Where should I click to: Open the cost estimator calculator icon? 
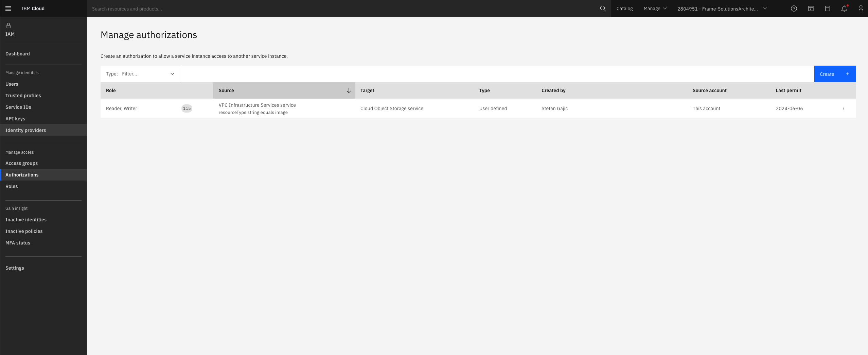pyautogui.click(x=828, y=8)
